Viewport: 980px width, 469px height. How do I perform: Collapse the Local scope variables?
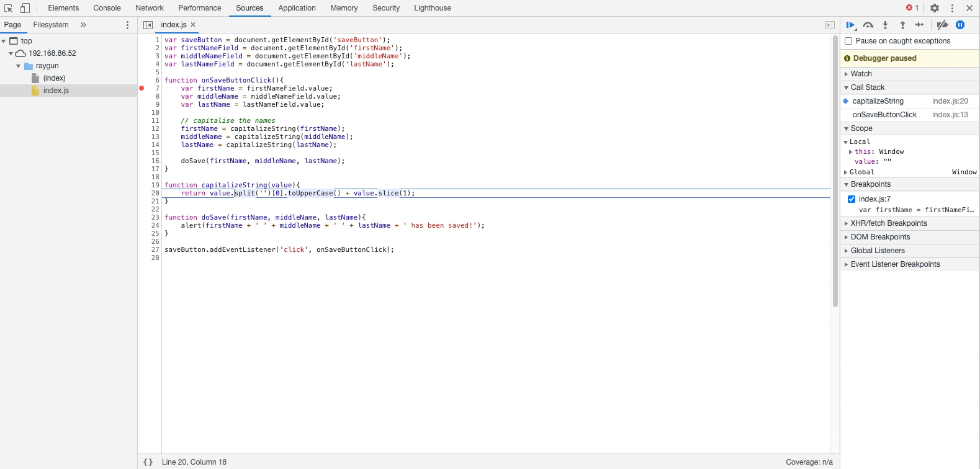[845, 142]
